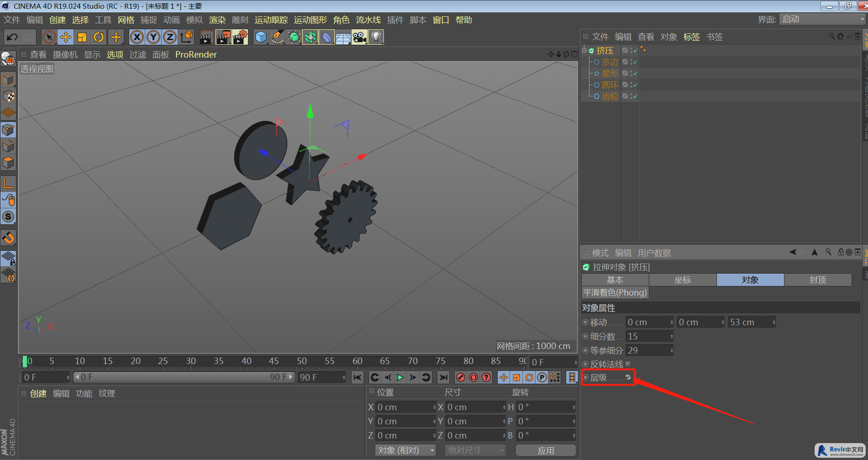The image size is (868, 460).
Task: Select the 齿轮 object in tree
Action: tap(610, 96)
